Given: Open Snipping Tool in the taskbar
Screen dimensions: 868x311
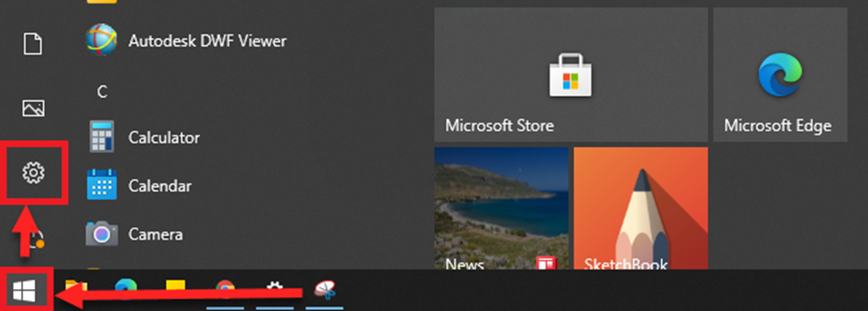Looking at the screenshot, I should click(x=325, y=290).
